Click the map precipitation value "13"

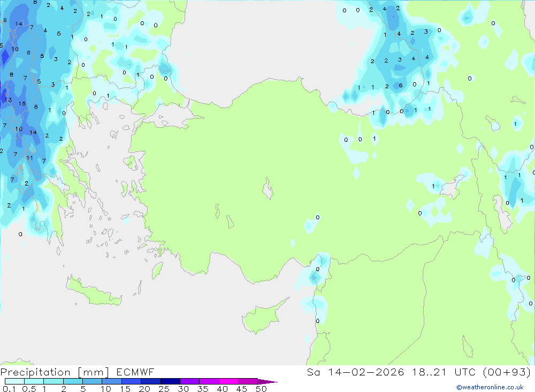[8, 100]
